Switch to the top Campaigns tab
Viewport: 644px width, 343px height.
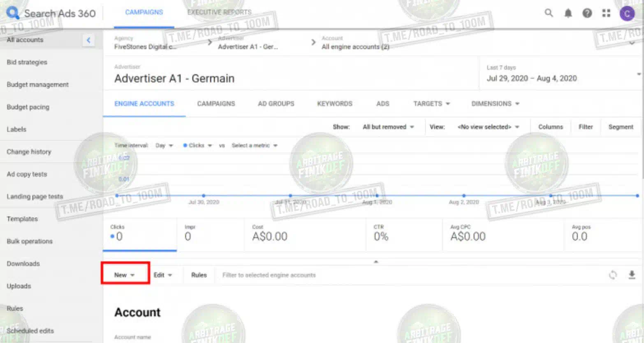click(x=144, y=12)
